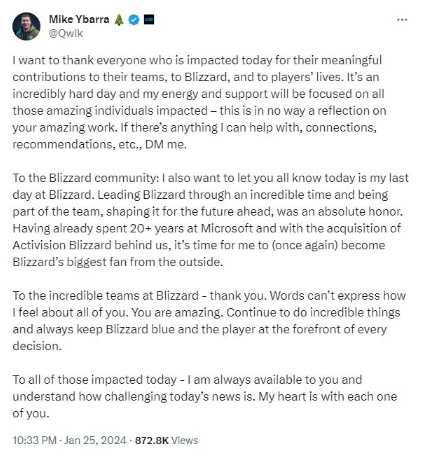Screen dimensions: 424x456
Task: Click the 872.8K view count number
Action: [x=152, y=440]
